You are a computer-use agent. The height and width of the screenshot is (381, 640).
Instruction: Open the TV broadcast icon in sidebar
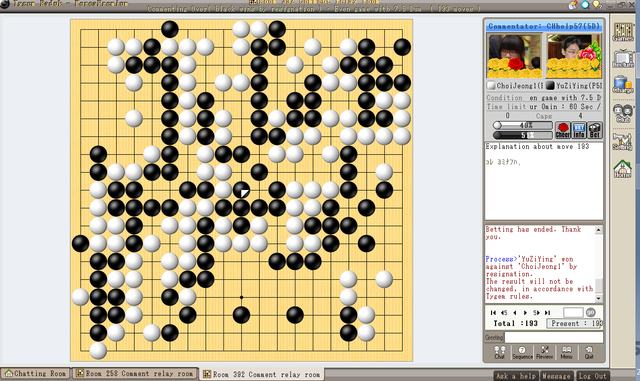coord(623,58)
